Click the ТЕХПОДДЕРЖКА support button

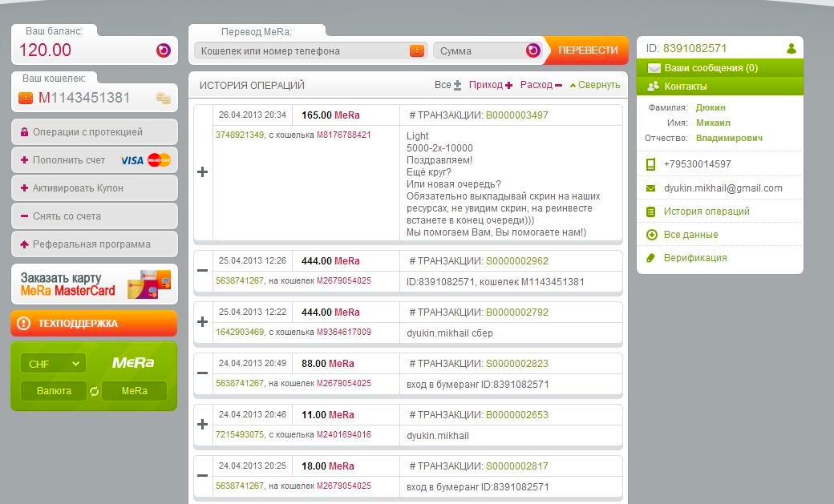94,323
